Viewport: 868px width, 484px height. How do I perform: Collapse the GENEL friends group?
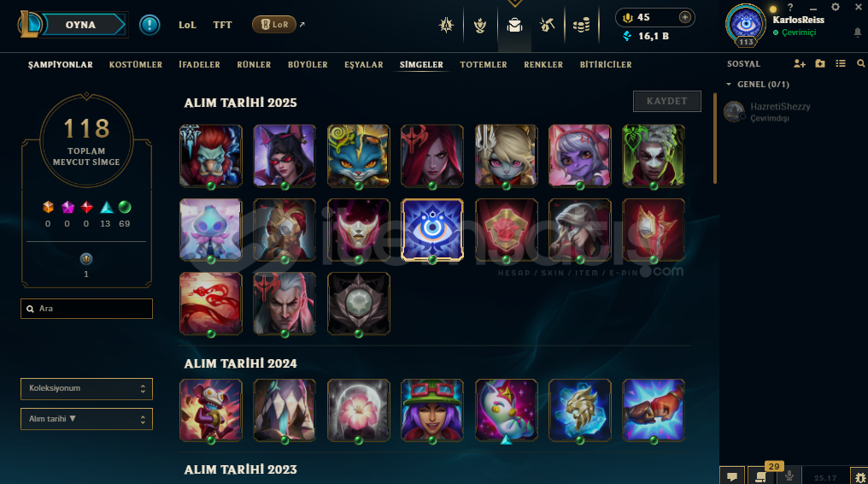[x=729, y=84]
